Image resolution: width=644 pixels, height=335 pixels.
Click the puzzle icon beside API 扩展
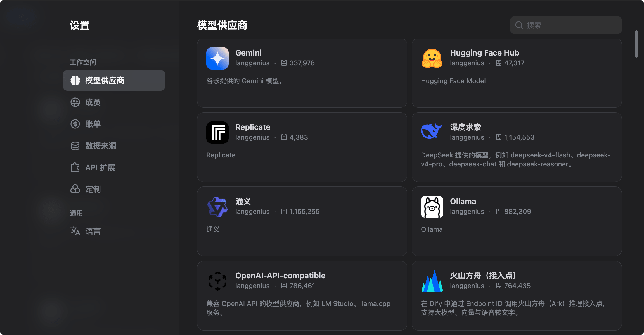click(75, 167)
